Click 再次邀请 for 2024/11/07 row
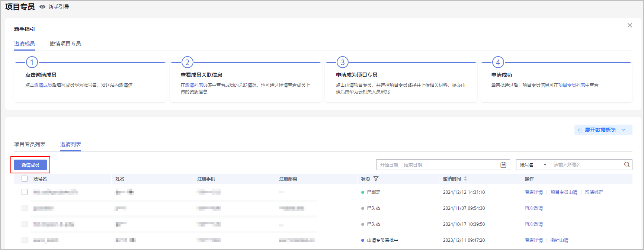This screenshot has width=644, height=250. pos(534,208)
